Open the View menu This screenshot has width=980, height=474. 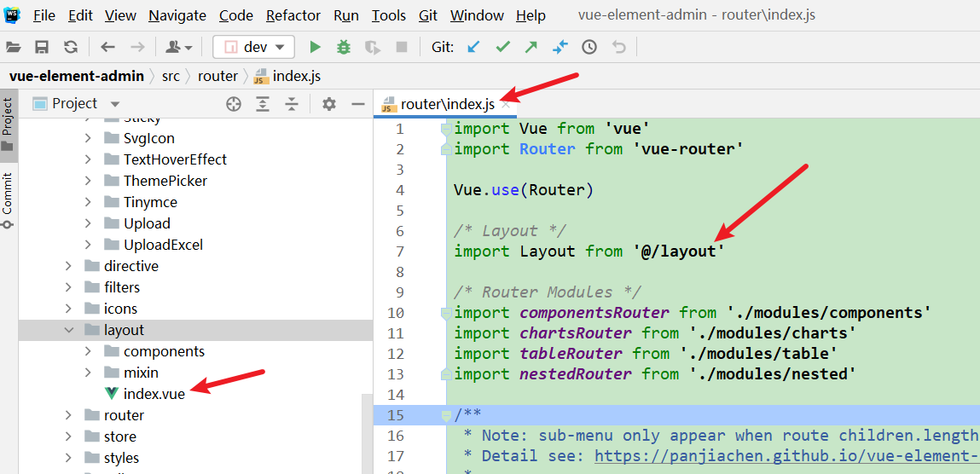point(120,15)
